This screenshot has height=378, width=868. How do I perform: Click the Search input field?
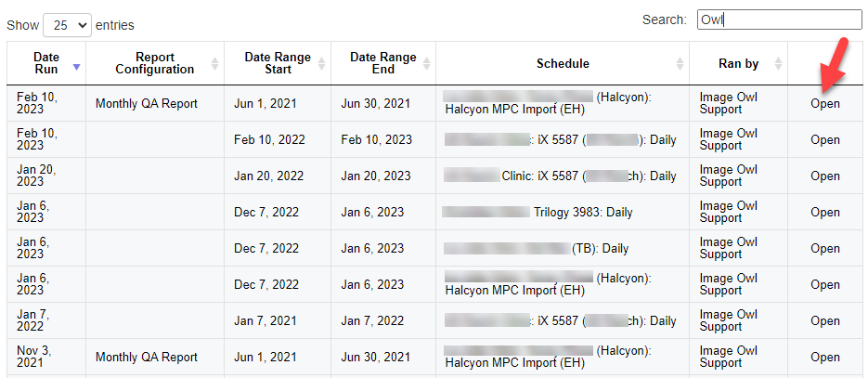(779, 20)
